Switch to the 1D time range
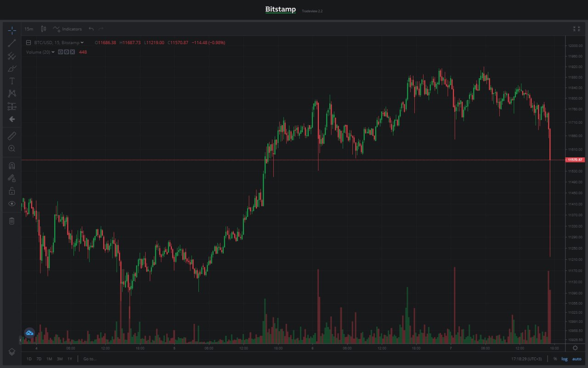This screenshot has height=368, width=588. click(29, 359)
